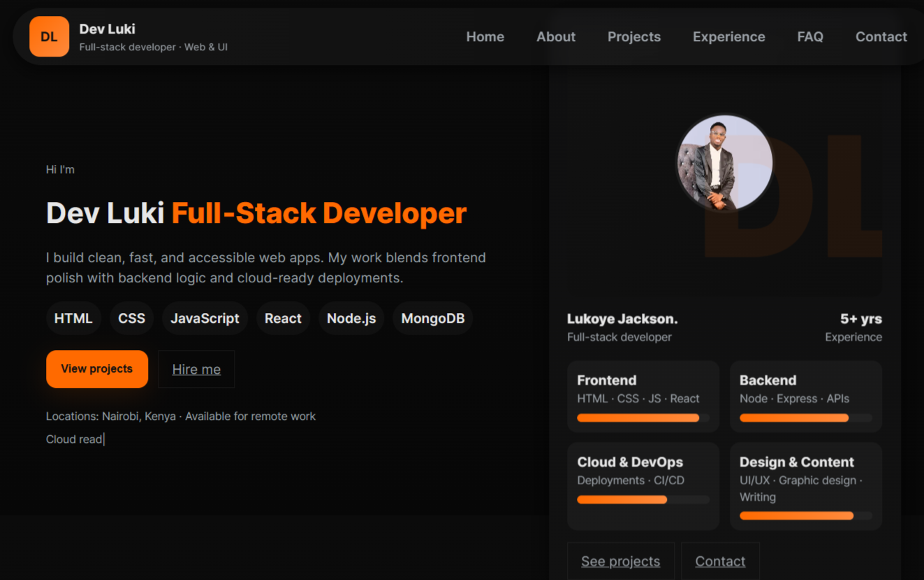Open the Home nav link
Viewport: 924px width, 580px height.
[x=485, y=37]
